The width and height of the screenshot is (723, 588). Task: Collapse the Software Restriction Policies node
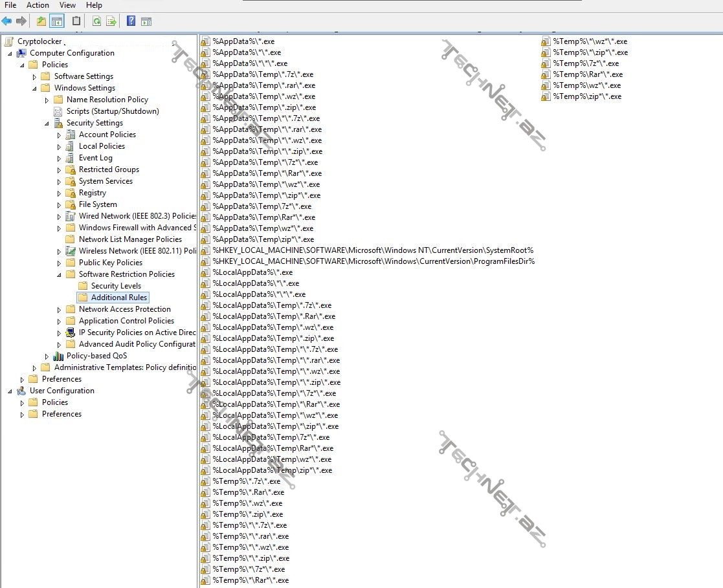click(59, 275)
